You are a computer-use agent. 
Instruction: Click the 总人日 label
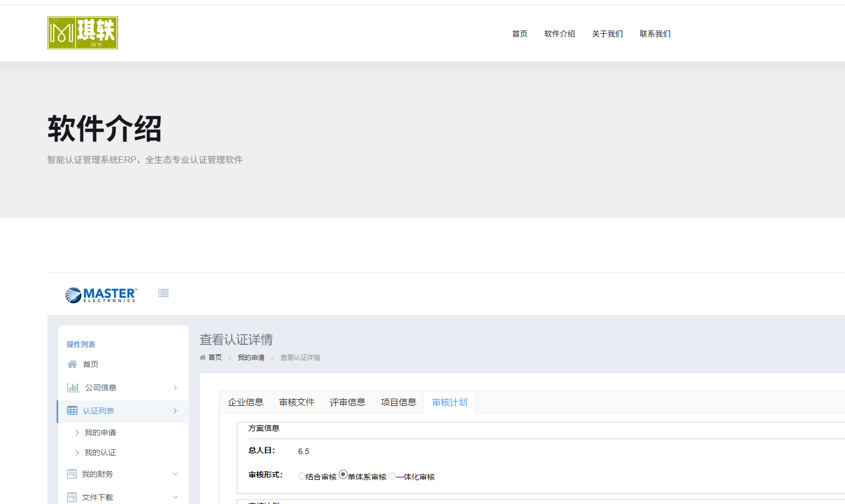coord(262,450)
